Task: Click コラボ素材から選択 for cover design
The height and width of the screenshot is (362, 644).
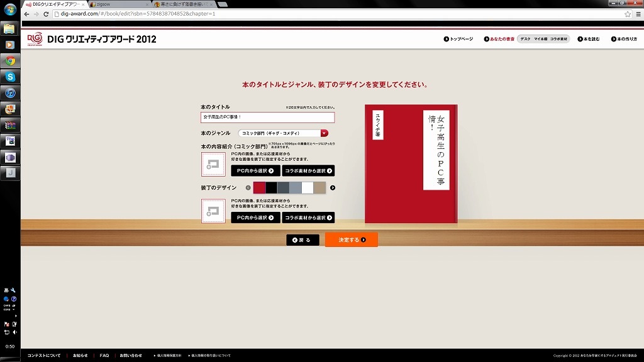Action: click(x=308, y=217)
